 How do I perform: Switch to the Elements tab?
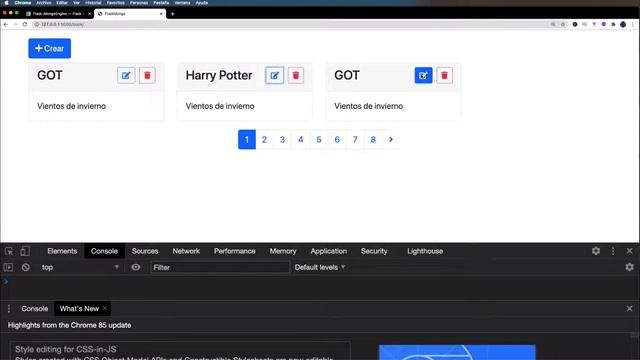click(x=62, y=251)
